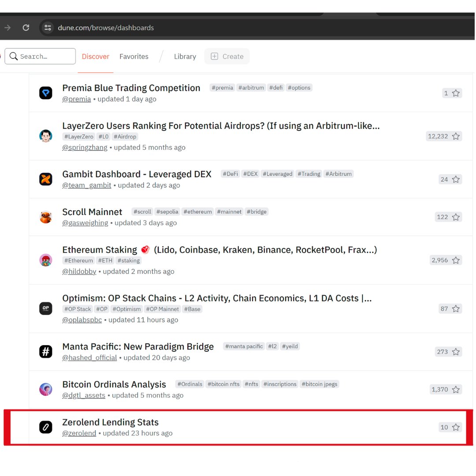Click the Hashed hash-symbol avatar

46,352
